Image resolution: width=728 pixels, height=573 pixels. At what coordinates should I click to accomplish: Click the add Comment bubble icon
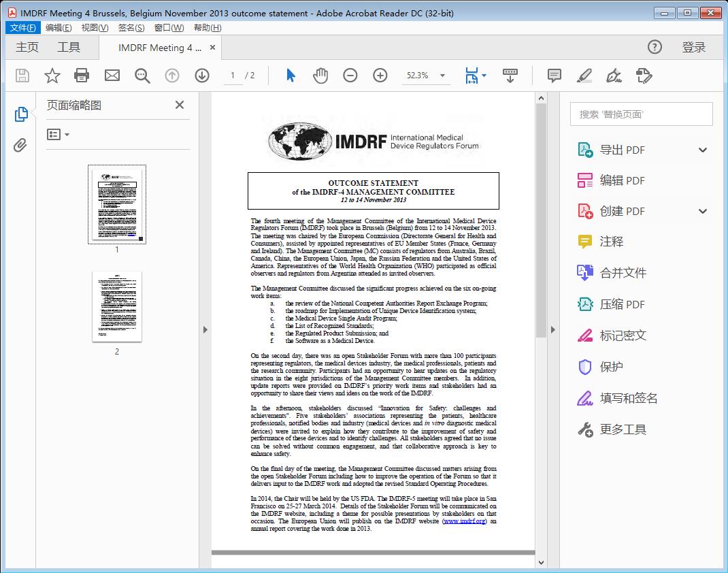[554, 76]
